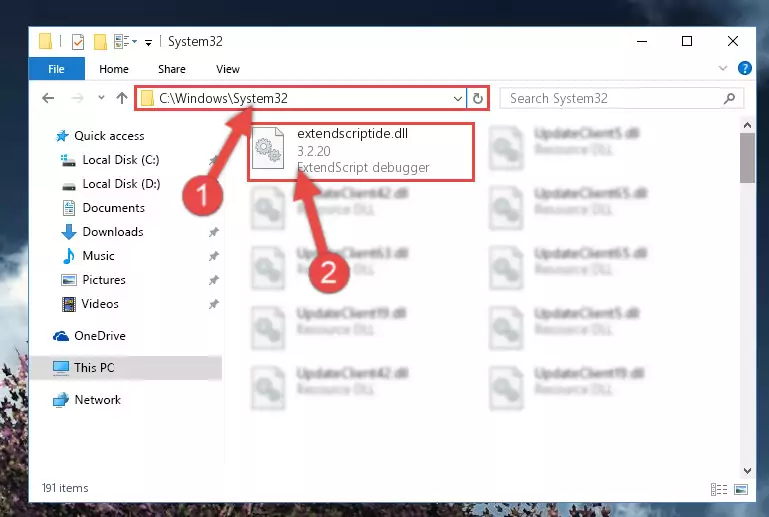Minimize the System32 window
The height and width of the screenshot is (517, 769).
pos(641,41)
